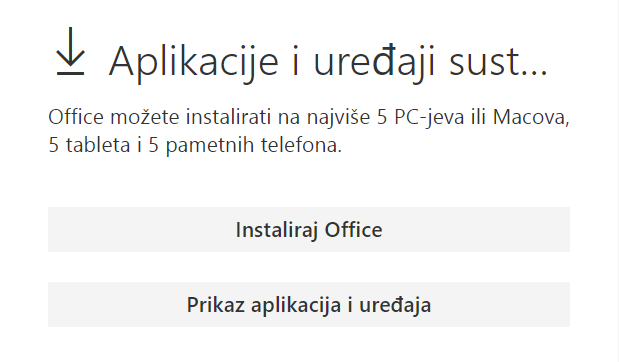
Task: Click "instalirati" in the description
Action: (228, 117)
